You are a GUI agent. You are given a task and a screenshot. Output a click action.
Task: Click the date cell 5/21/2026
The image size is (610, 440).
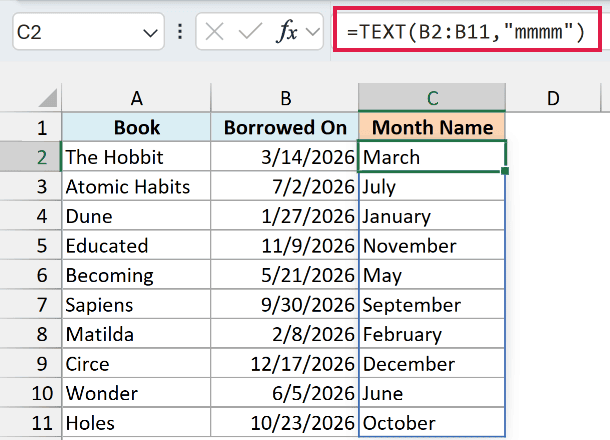tap(285, 275)
